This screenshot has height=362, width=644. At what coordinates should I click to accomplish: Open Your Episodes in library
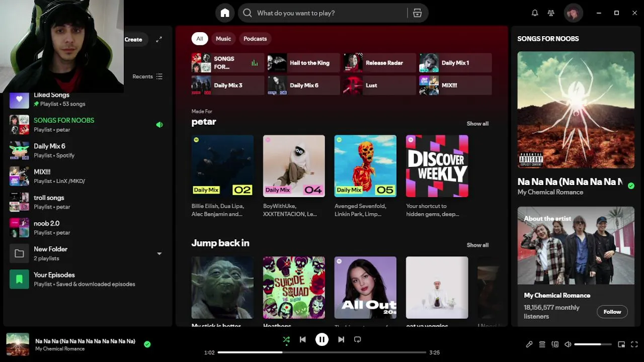(88, 279)
